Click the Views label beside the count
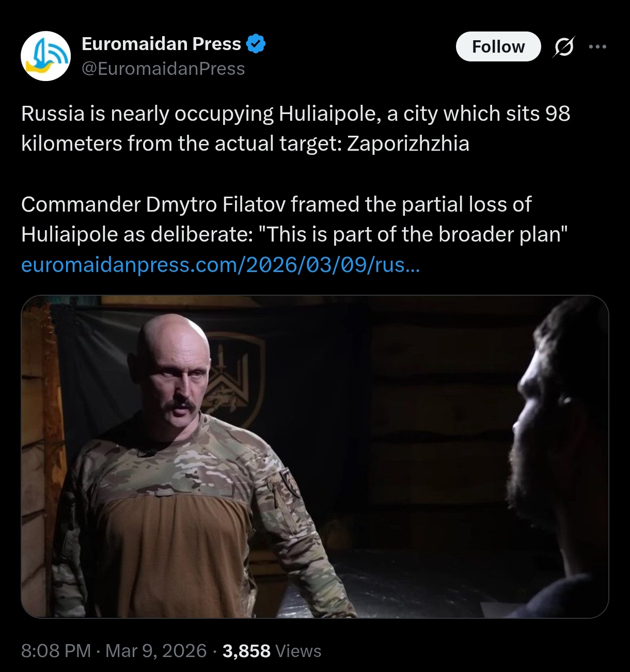 pyautogui.click(x=298, y=651)
